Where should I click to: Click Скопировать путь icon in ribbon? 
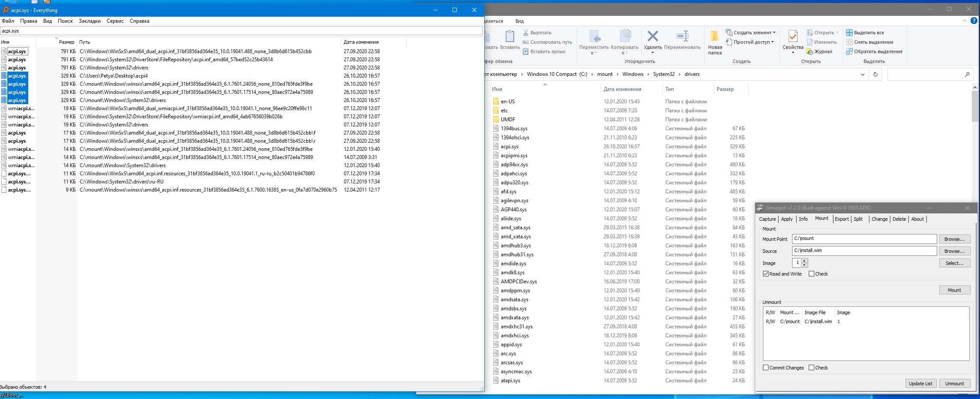coord(526,42)
